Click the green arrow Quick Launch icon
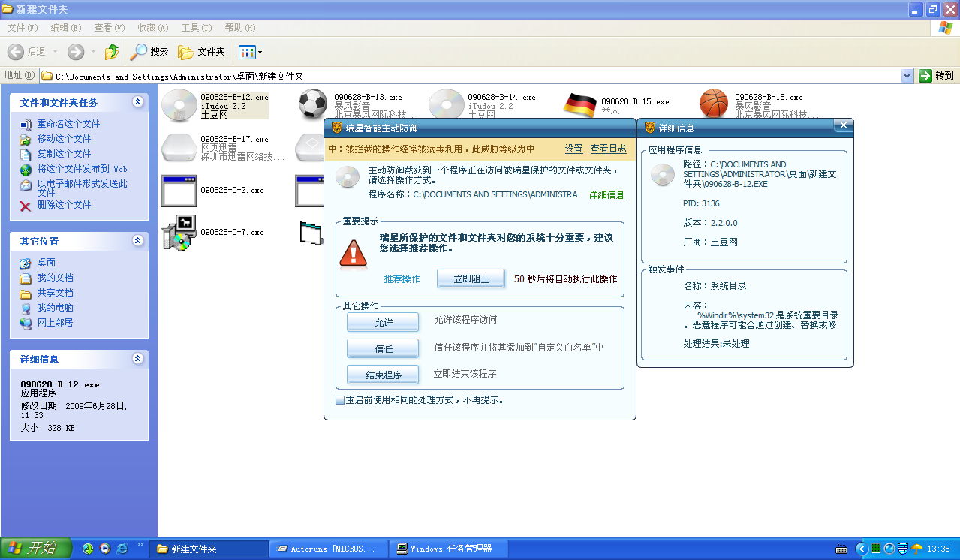The height and width of the screenshot is (560, 960). click(88, 549)
